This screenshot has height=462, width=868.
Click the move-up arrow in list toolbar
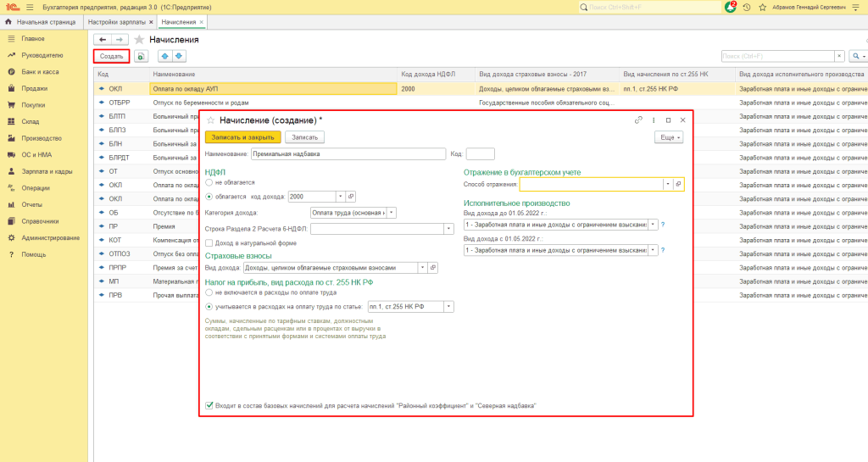165,56
